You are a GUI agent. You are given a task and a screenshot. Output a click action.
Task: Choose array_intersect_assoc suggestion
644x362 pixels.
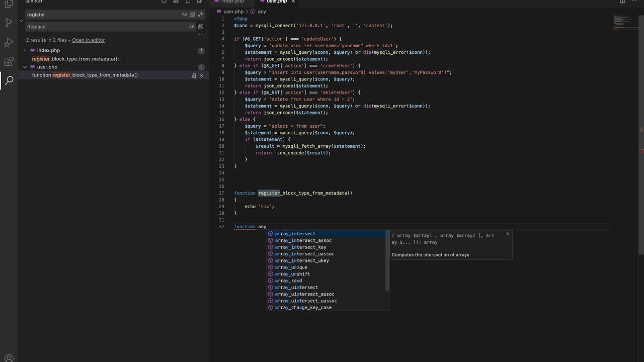[x=327, y=240]
